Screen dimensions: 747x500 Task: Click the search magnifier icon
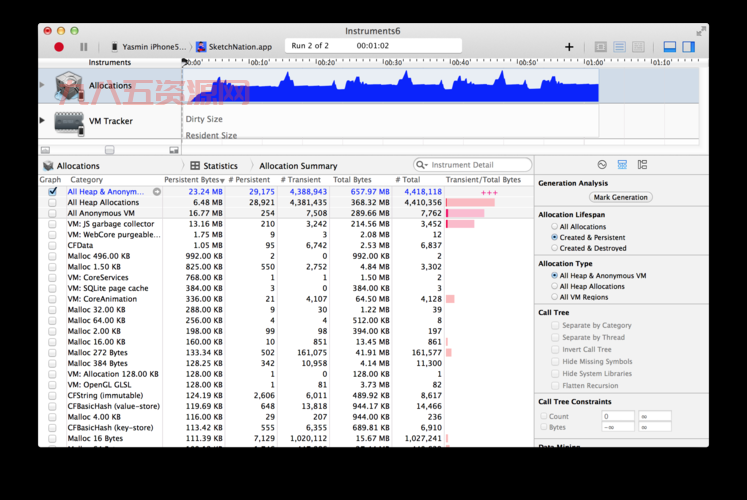[x=420, y=165]
